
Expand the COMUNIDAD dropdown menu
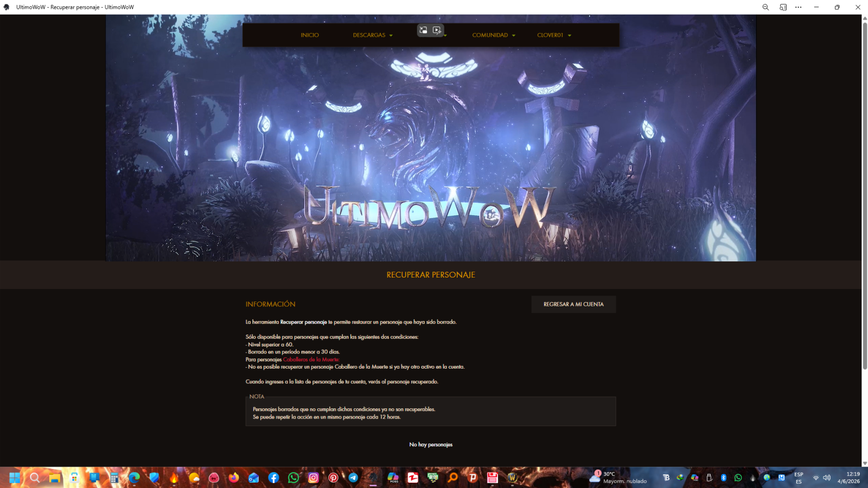(x=494, y=35)
